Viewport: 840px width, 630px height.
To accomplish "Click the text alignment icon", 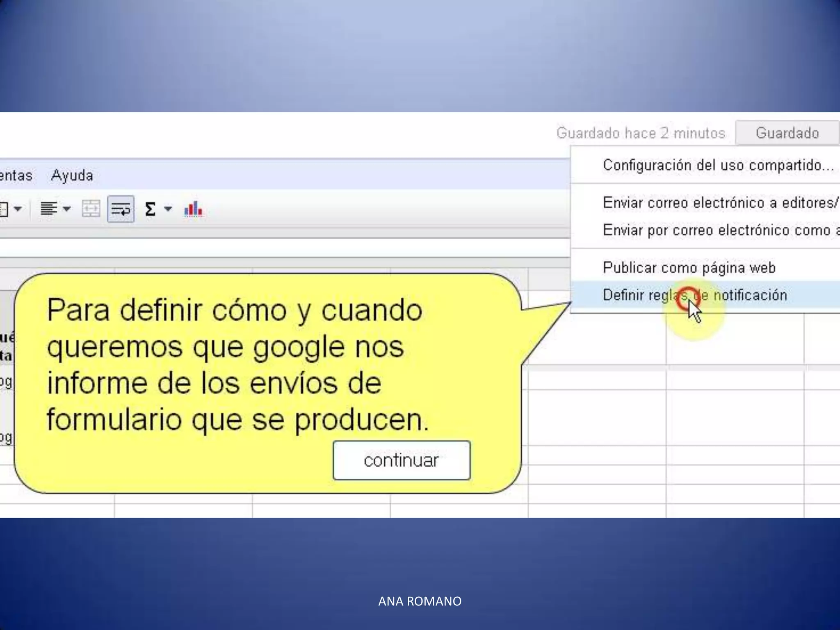I will pyautogui.click(x=48, y=209).
